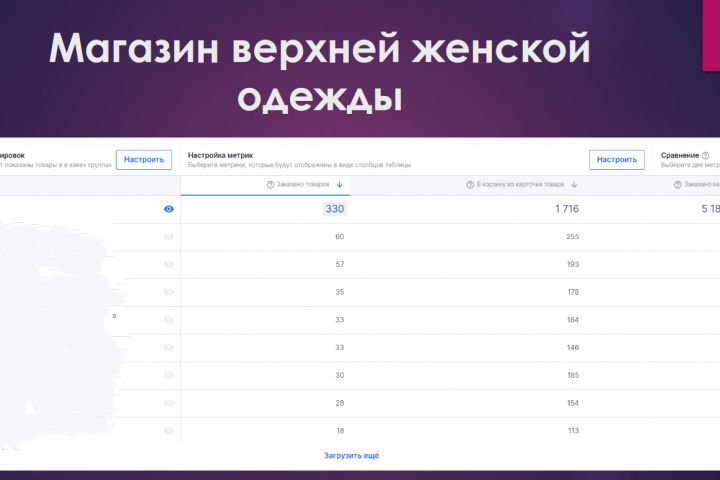The image size is (720, 480).
Task: Toggle eye icon in row with 18
Action: [x=169, y=431]
